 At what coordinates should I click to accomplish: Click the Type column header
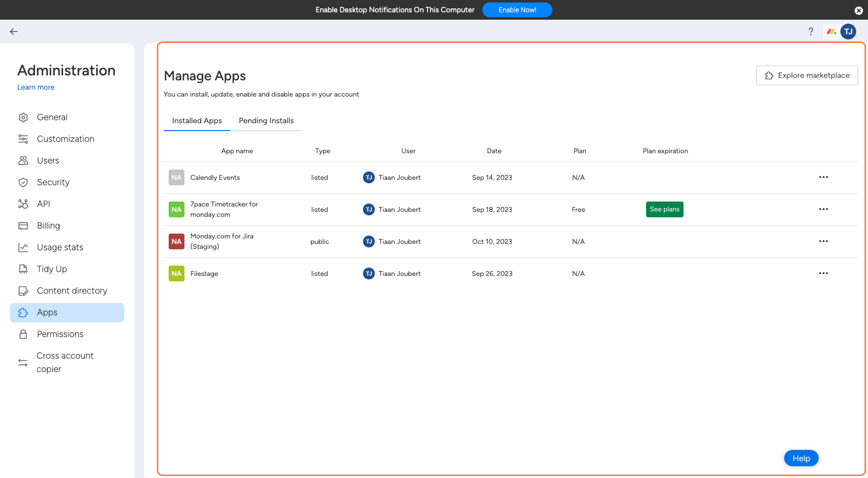point(323,151)
